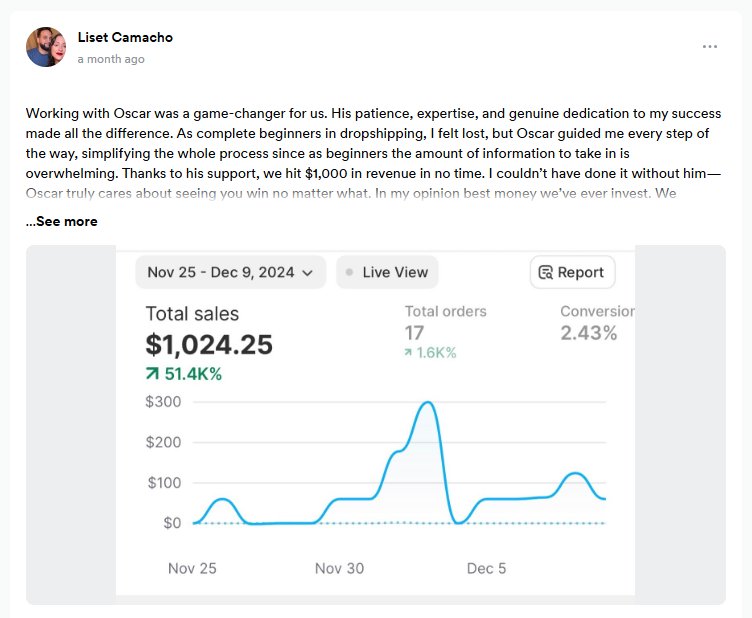752x618 pixels.
Task: Click the date range chevron arrow
Action: point(307,272)
